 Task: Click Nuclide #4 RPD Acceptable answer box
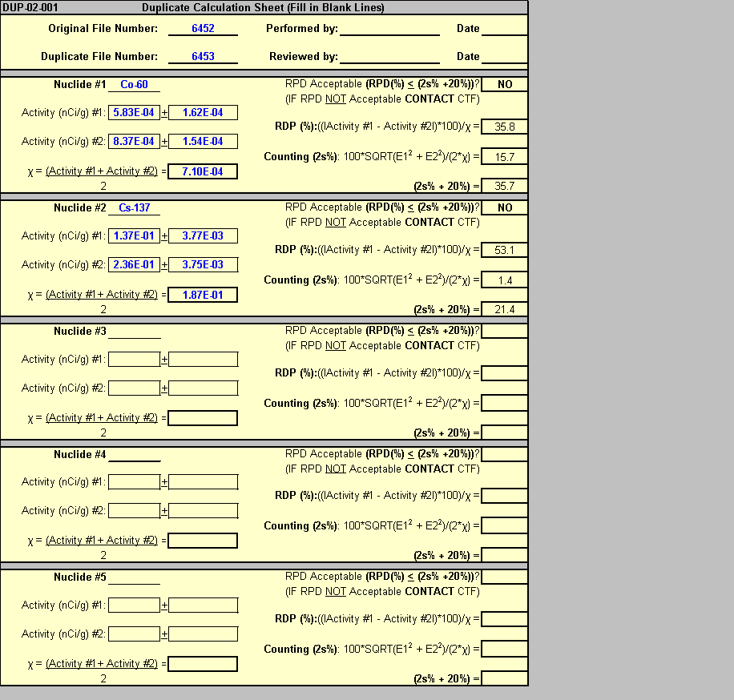[505, 454]
